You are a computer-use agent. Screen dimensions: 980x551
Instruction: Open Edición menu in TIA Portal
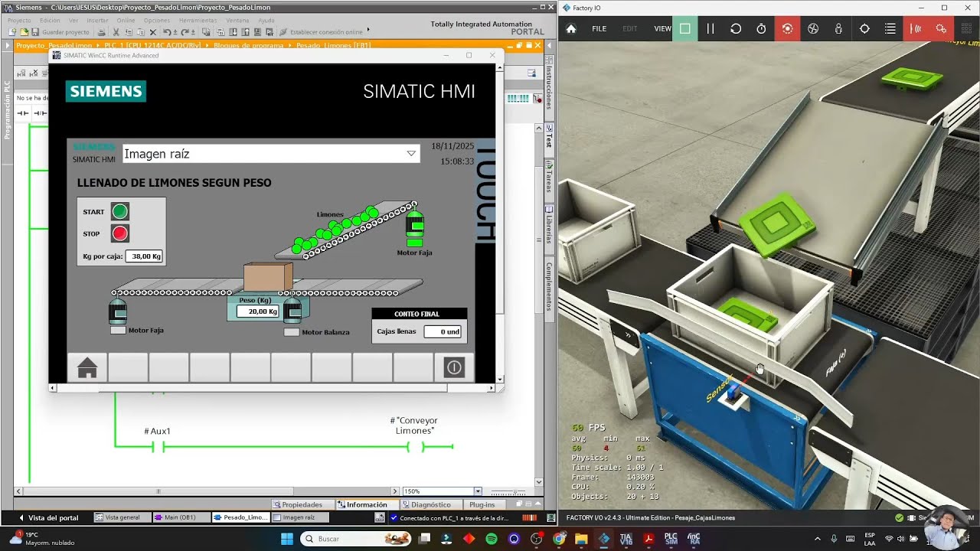[50, 20]
